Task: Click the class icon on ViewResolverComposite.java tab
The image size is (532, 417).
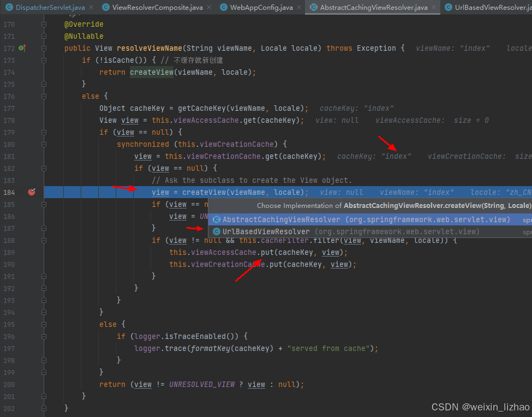Action: click(106, 7)
